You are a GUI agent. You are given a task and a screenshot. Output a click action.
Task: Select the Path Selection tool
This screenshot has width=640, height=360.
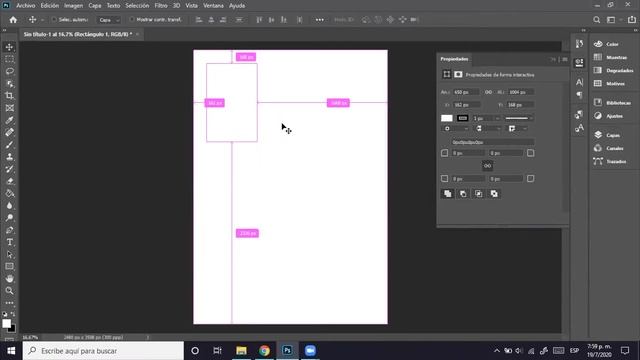tap(9, 255)
